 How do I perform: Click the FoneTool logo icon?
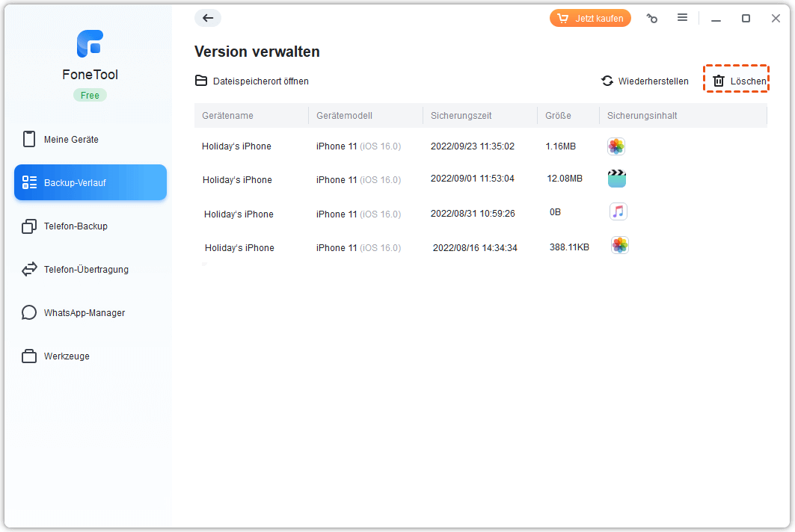point(90,44)
